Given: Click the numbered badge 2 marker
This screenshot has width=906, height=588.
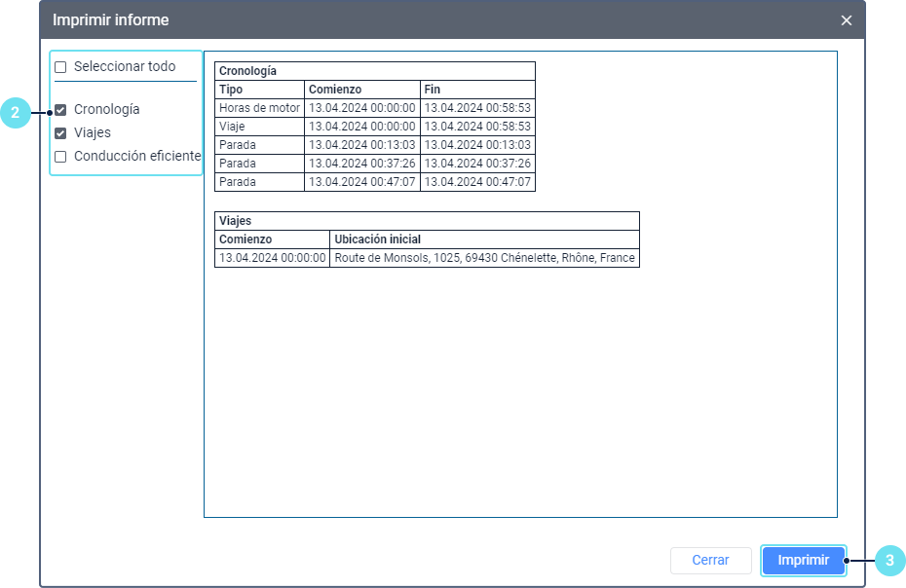Looking at the screenshot, I should (x=15, y=114).
